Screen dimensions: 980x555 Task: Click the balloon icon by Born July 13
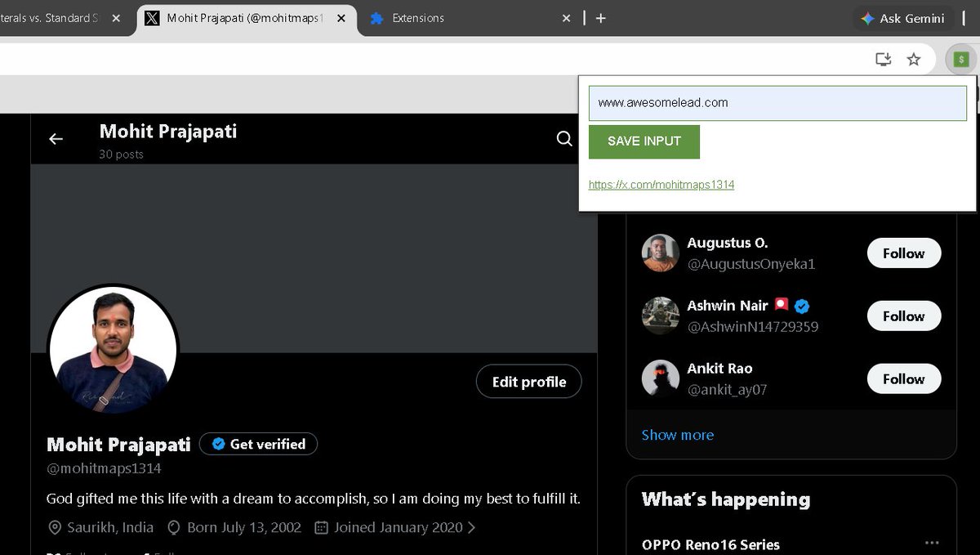coord(173,527)
